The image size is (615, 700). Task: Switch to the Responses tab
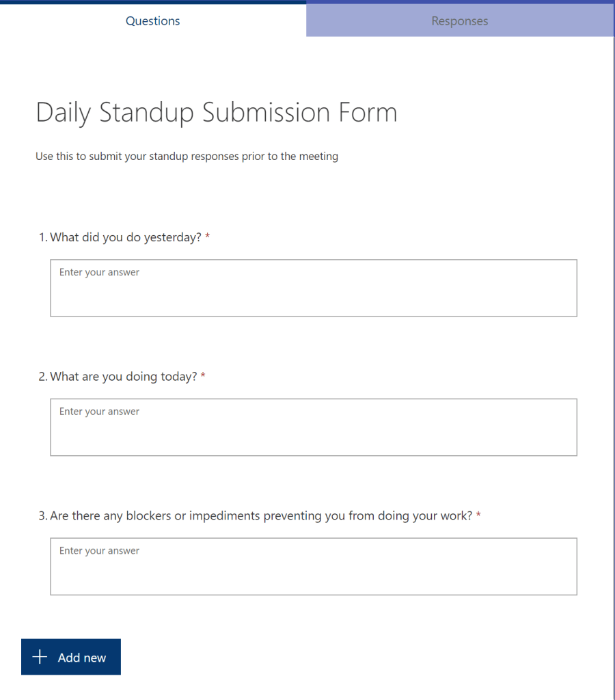point(460,21)
